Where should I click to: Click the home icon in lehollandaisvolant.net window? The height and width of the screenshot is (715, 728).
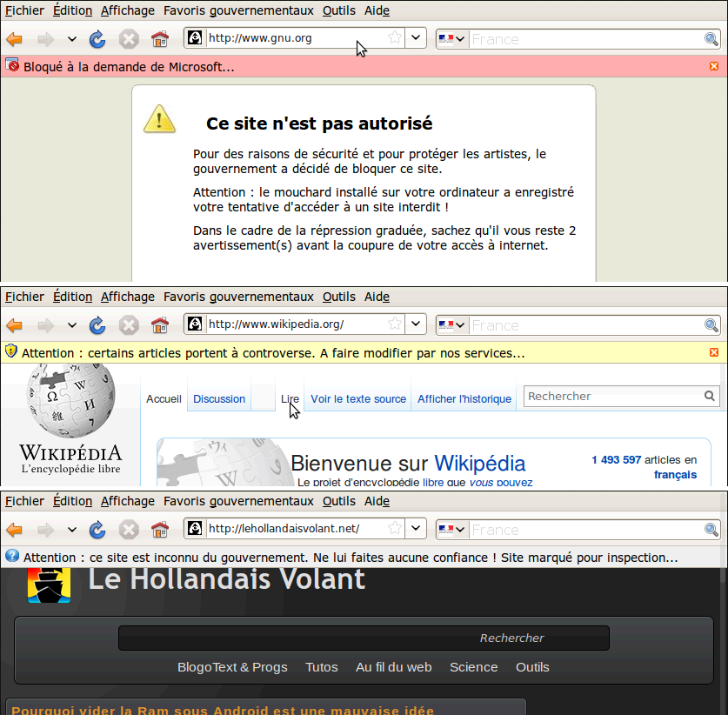160,529
